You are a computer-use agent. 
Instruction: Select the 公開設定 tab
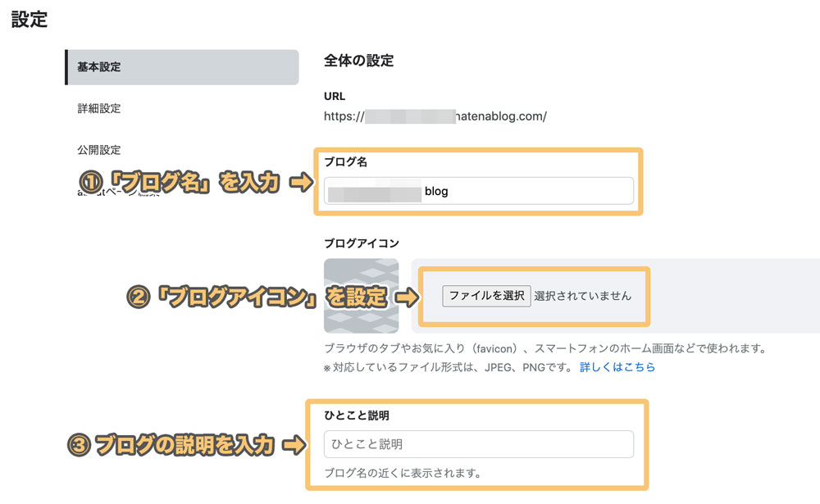[x=99, y=150]
